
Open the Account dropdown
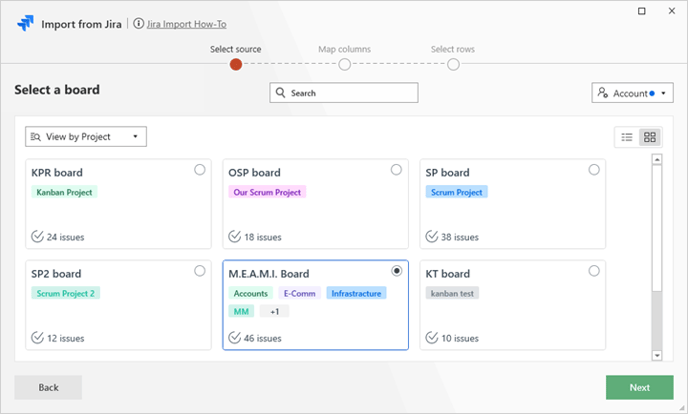(632, 93)
